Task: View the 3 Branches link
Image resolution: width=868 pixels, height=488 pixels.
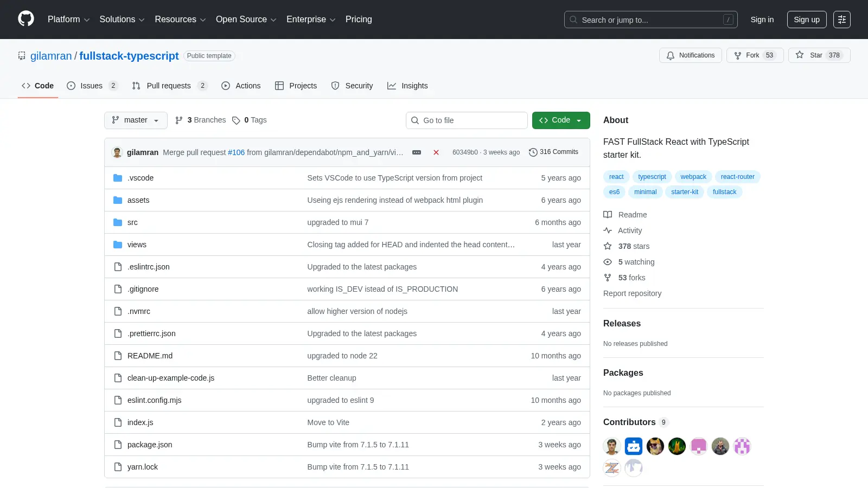Action: click(x=201, y=120)
